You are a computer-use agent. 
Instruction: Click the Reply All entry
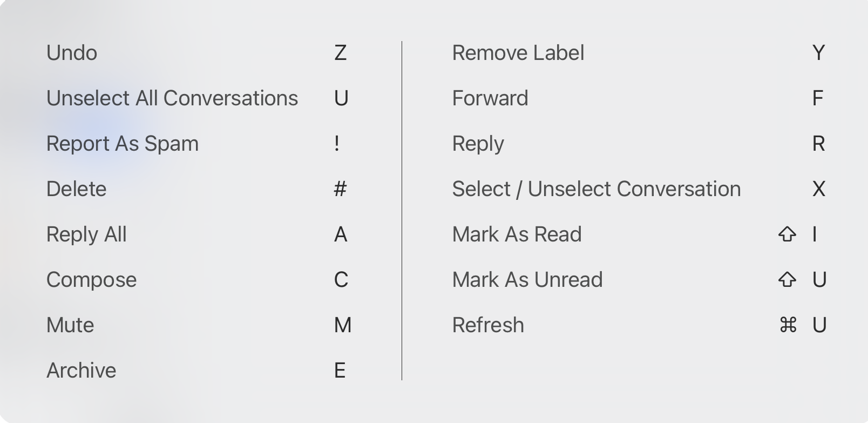tap(86, 234)
